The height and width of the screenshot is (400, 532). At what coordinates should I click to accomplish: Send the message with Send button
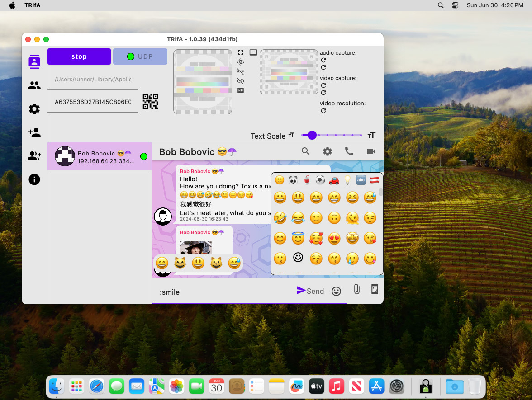pos(310,291)
